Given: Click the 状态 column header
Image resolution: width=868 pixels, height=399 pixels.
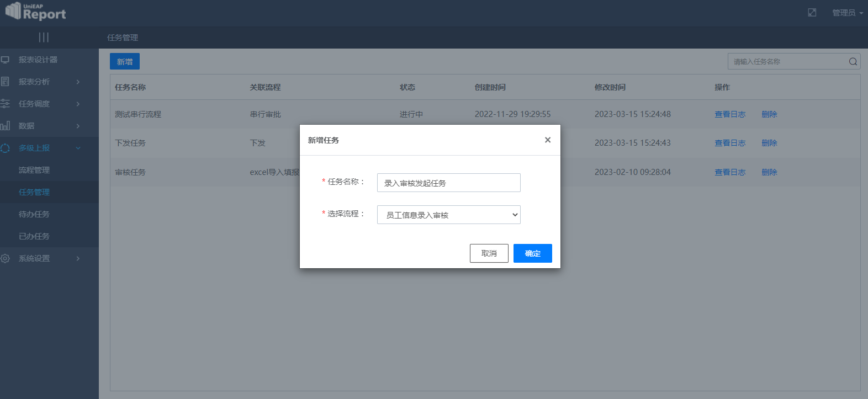Looking at the screenshot, I should (407, 87).
